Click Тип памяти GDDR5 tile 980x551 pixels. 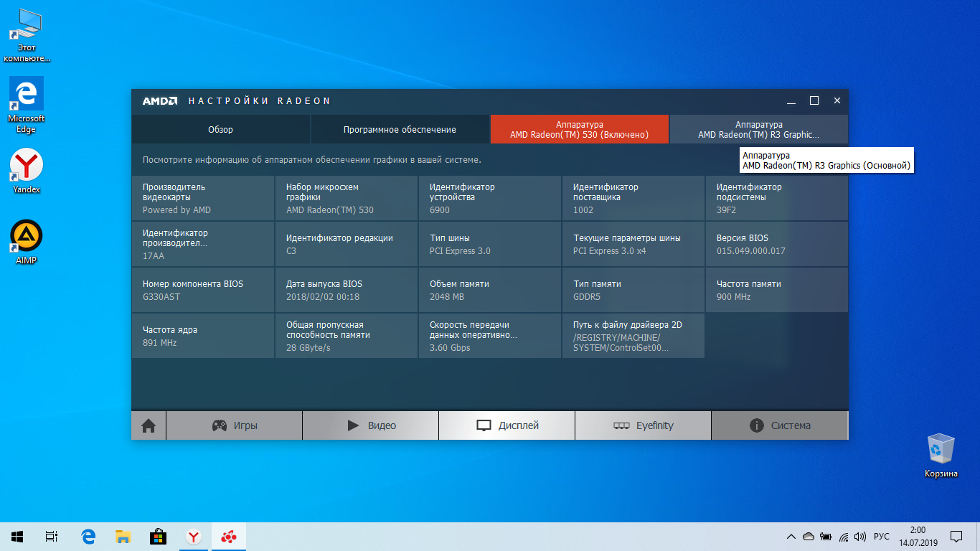tap(633, 290)
